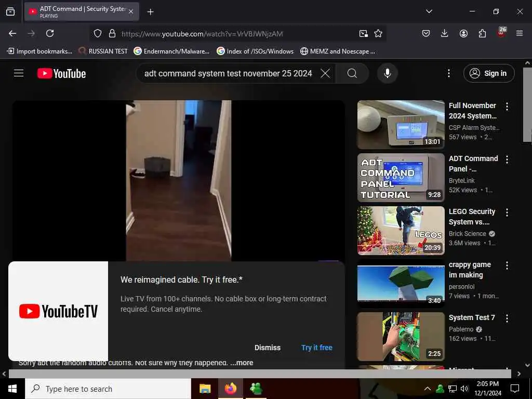Click the vertical page scrollbar thumb
This screenshot has height=399, width=532.
click(527, 105)
